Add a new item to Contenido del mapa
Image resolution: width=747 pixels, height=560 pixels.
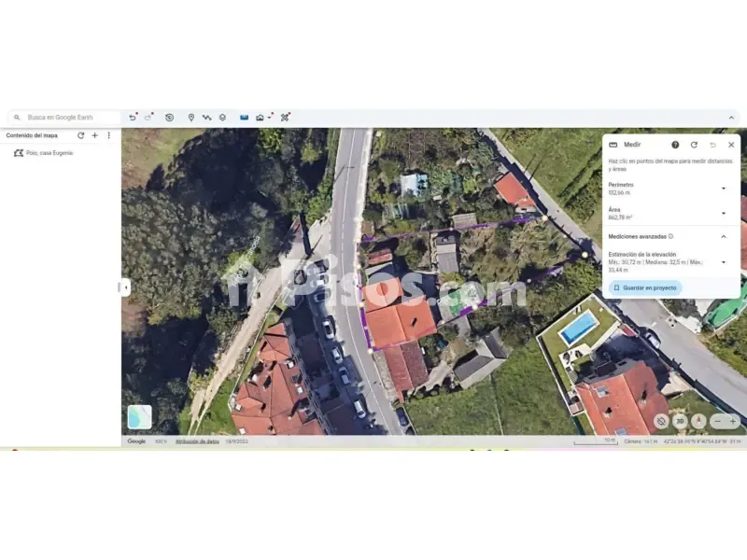pos(95,135)
